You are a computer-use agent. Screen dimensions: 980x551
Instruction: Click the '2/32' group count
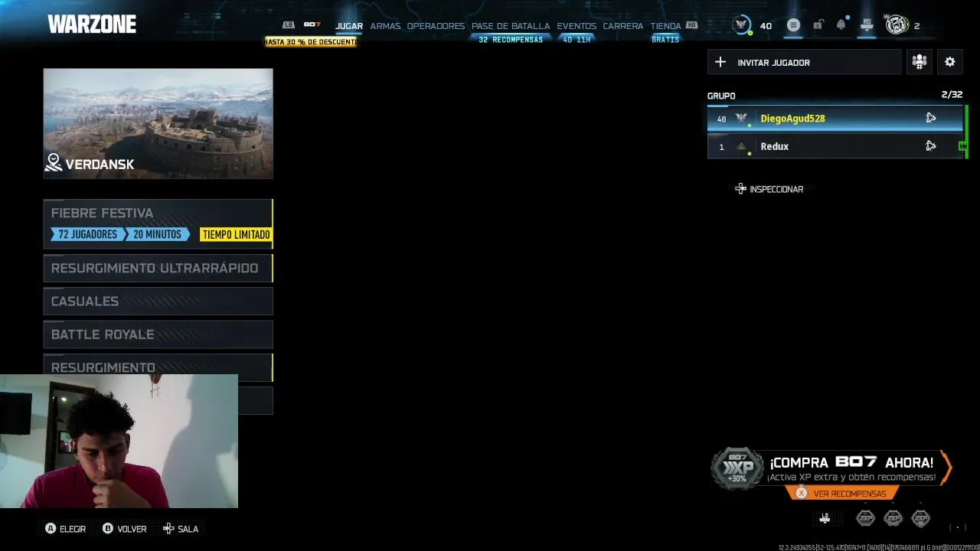point(952,95)
